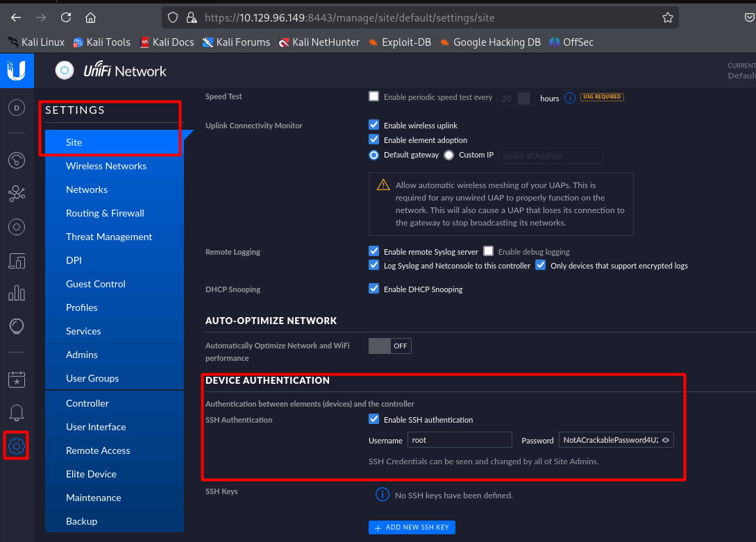Click the SSH Username field
The width and height of the screenshot is (756, 542).
pos(460,440)
